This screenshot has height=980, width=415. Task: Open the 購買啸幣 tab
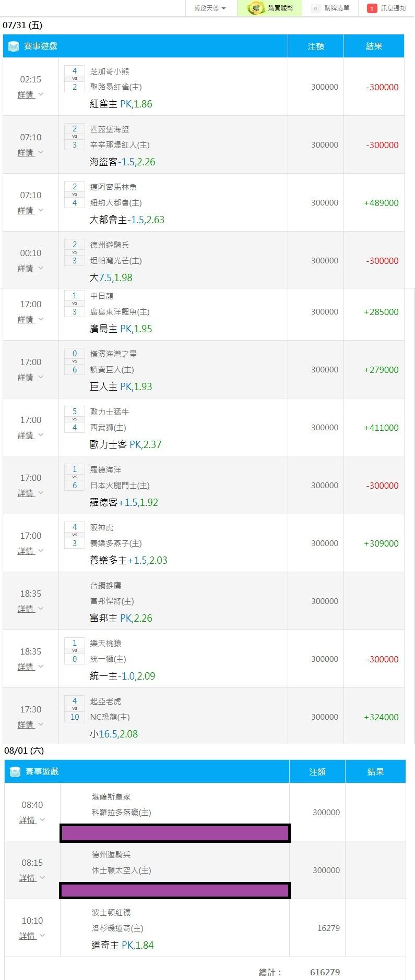click(x=269, y=8)
